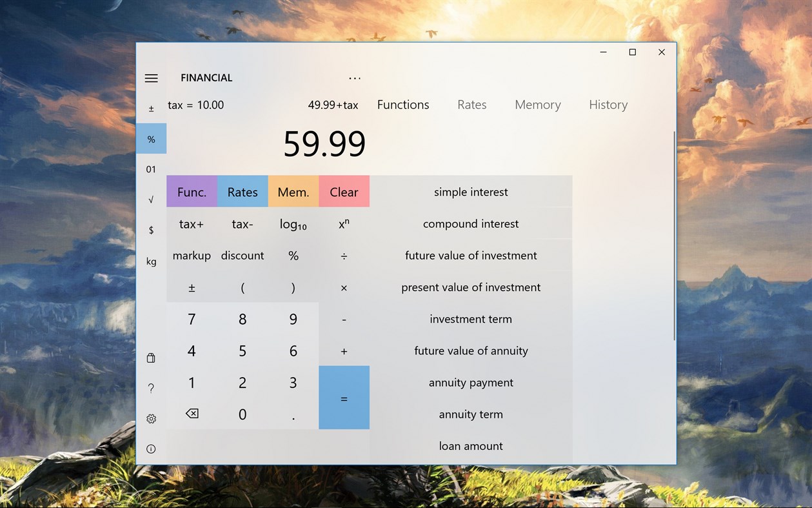
Task: Switch to the kg unit converter
Action: pyautogui.click(x=151, y=261)
